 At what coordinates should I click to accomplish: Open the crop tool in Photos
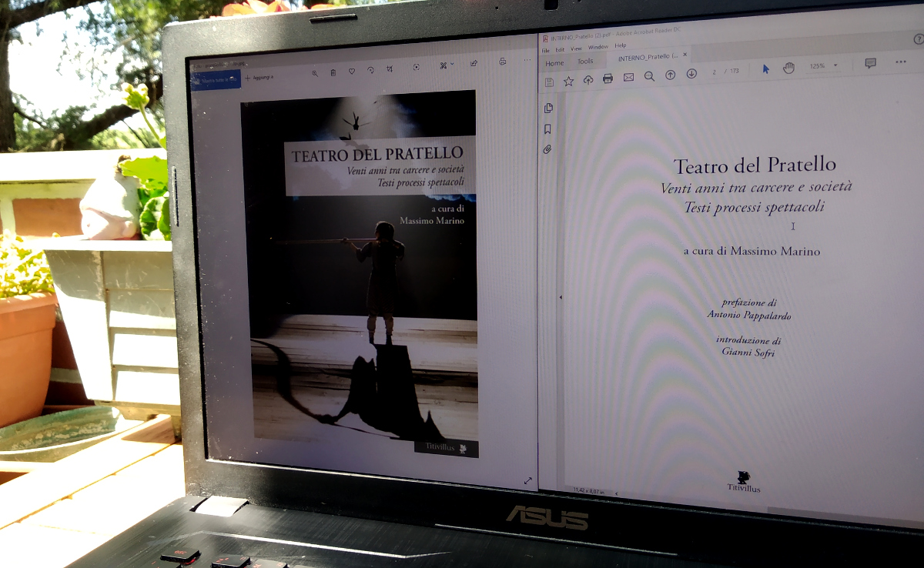[x=390, y=69]
